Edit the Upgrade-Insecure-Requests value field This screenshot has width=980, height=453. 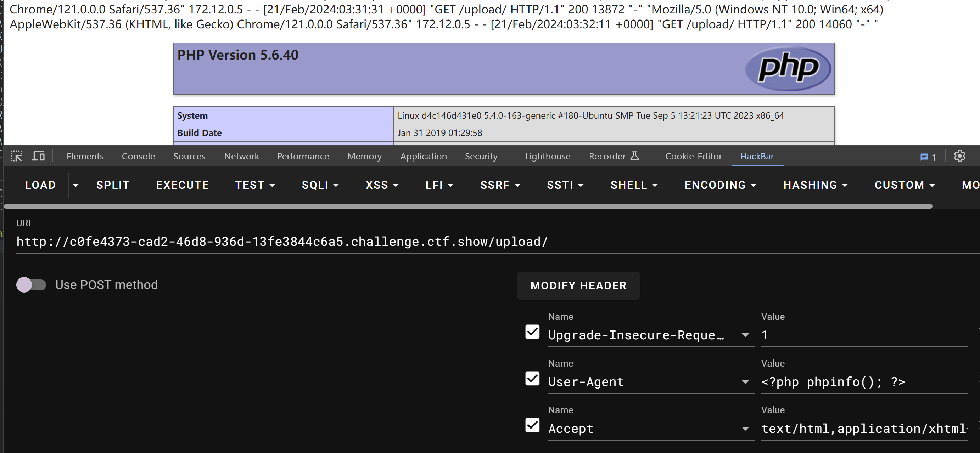tap(864, 335)
